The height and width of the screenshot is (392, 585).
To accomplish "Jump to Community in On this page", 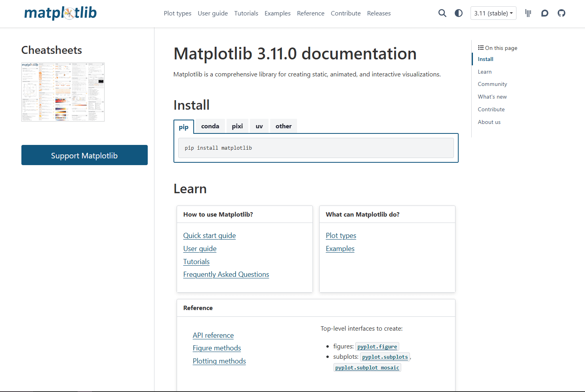I will 492,84.
